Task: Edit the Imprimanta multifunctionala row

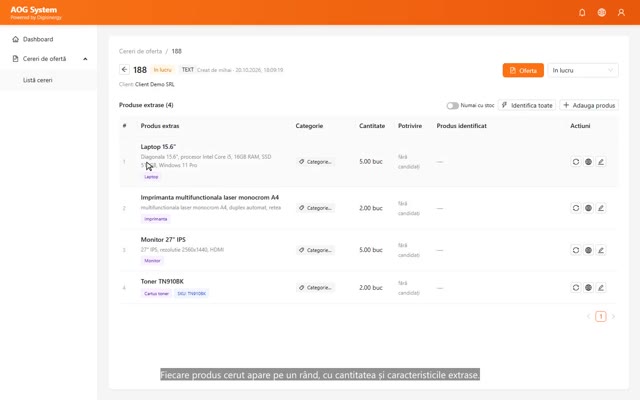Action: point(601,208)
